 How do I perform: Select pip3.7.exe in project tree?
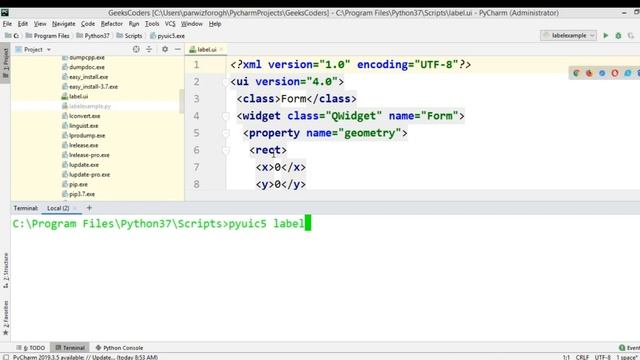pos(78,194)
